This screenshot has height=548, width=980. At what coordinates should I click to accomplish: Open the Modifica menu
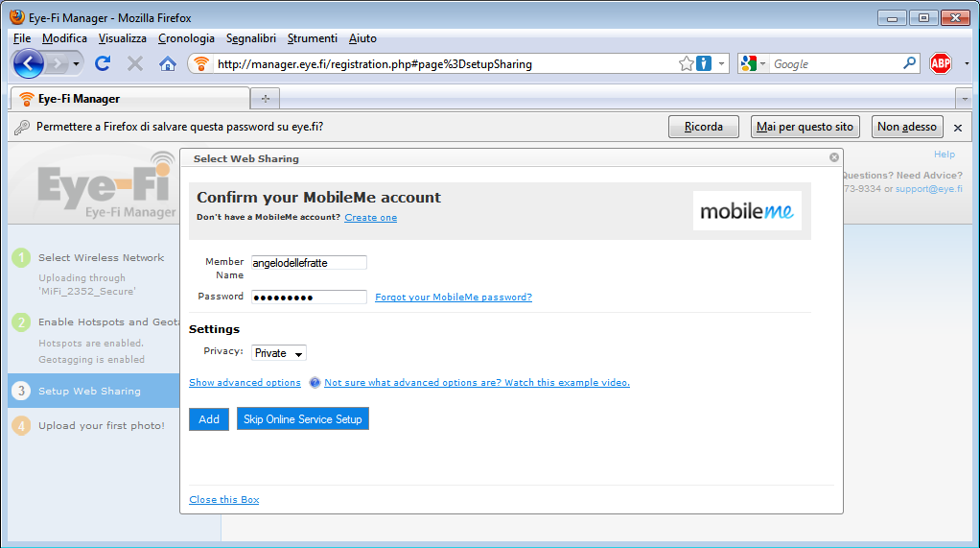click(x=64, y=38)
